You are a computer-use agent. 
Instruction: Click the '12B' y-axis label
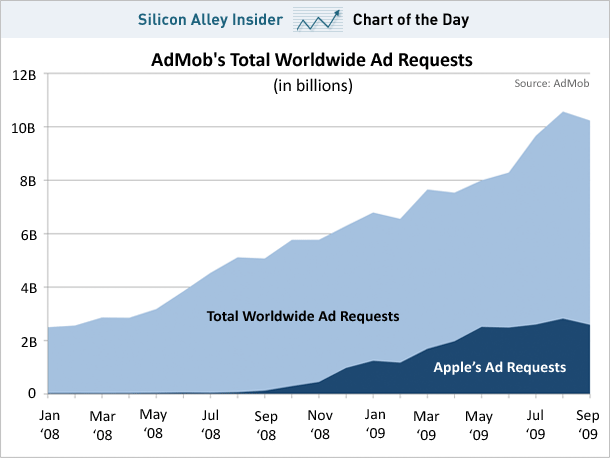click(24, 75)
